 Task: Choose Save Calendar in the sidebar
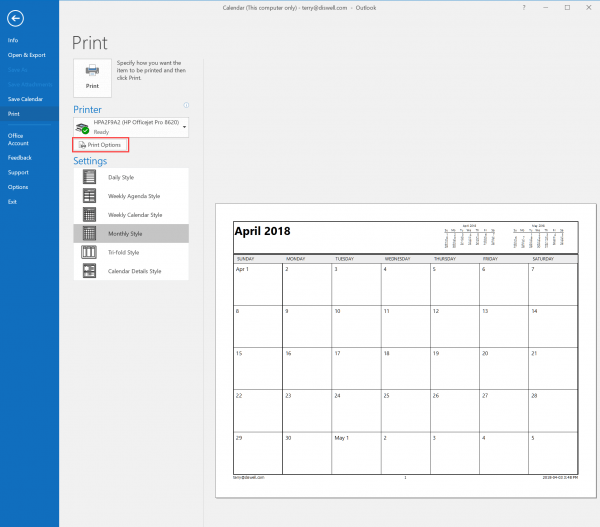pos(25,99)
